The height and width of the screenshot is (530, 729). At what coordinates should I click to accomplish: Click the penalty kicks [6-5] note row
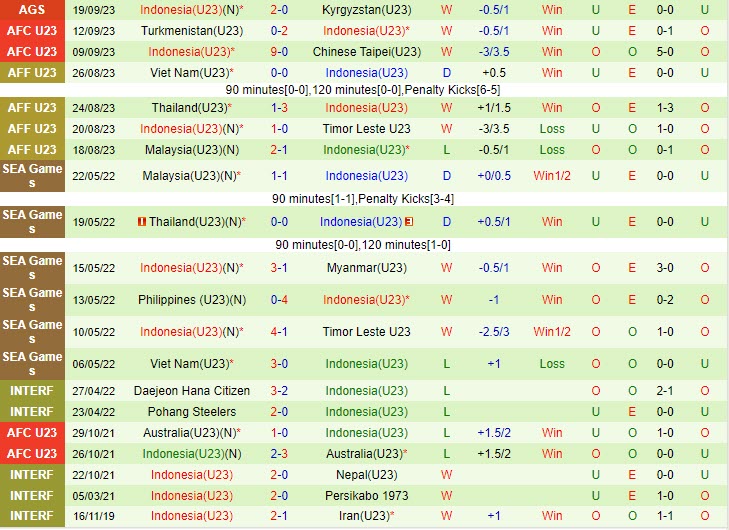coord(363,90)
